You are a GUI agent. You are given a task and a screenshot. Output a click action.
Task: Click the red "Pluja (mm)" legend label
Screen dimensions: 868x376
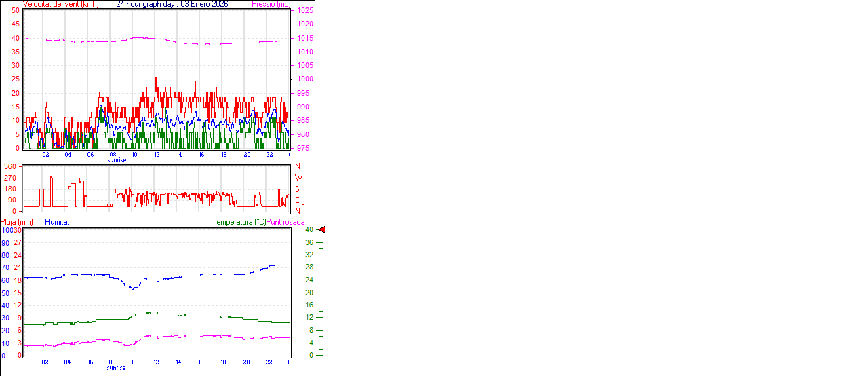click(x=17, y=222)
